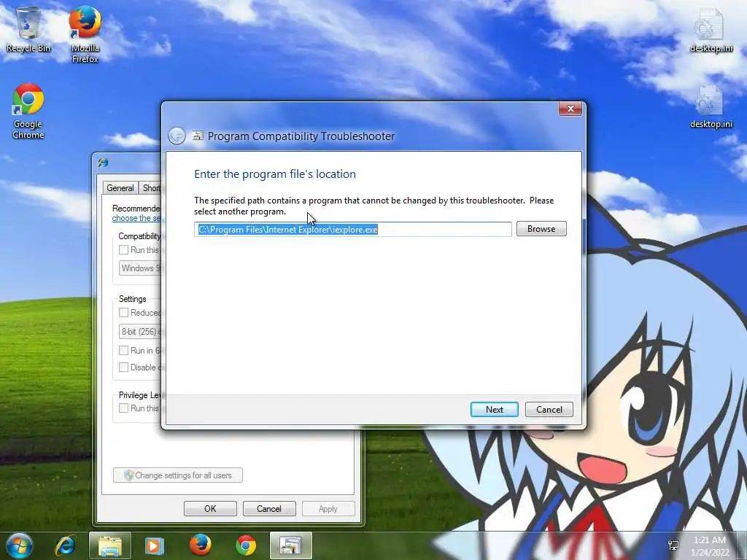Close the Program Compatibility Troubleshooter window
747x560 pixels.
tap(570, 109)
